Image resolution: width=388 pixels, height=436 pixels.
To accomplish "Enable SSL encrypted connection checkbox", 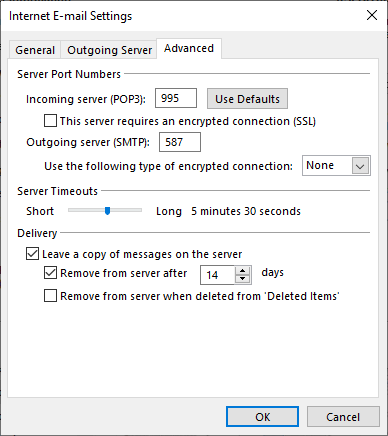I will coord(50,121).
